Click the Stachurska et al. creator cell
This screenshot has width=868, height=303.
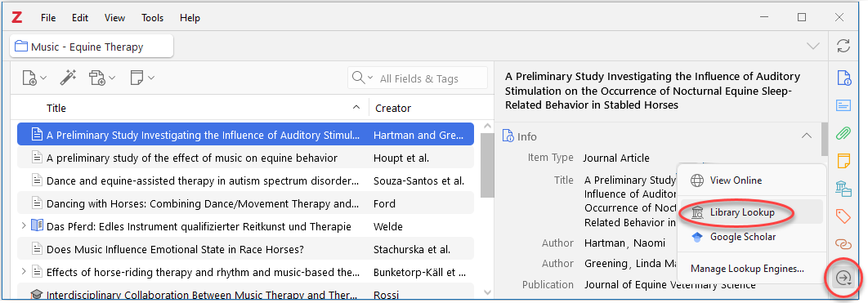pyautogui.click(x=411, y=249)
